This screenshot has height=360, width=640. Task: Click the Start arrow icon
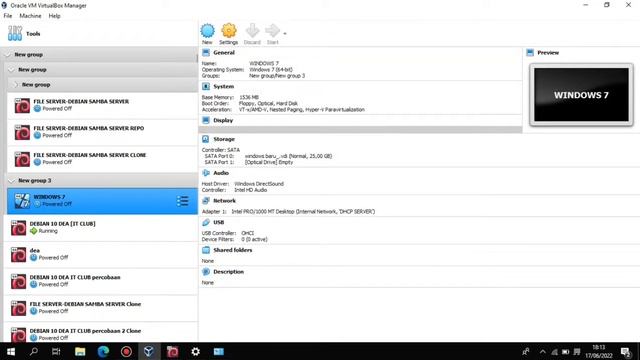pos(272,31)
